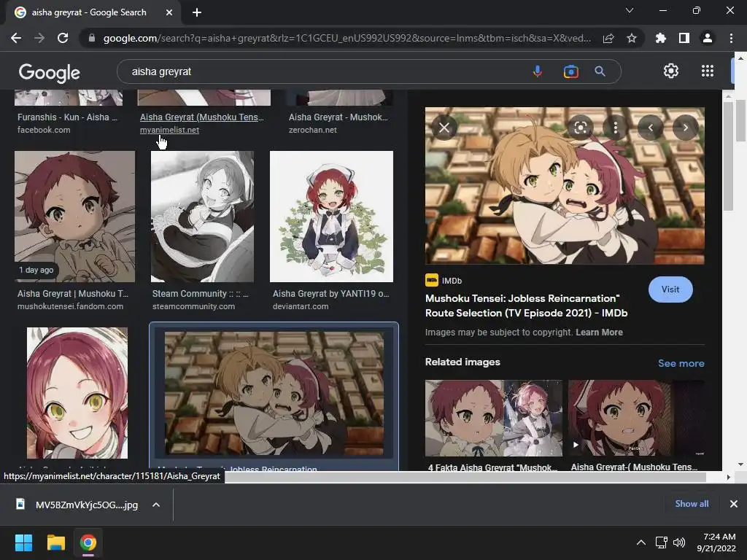Open Aisha Greyrat (Mushoku Tens... result title
The height and width of the screenshot is (560, 747).
click(201, 117)
